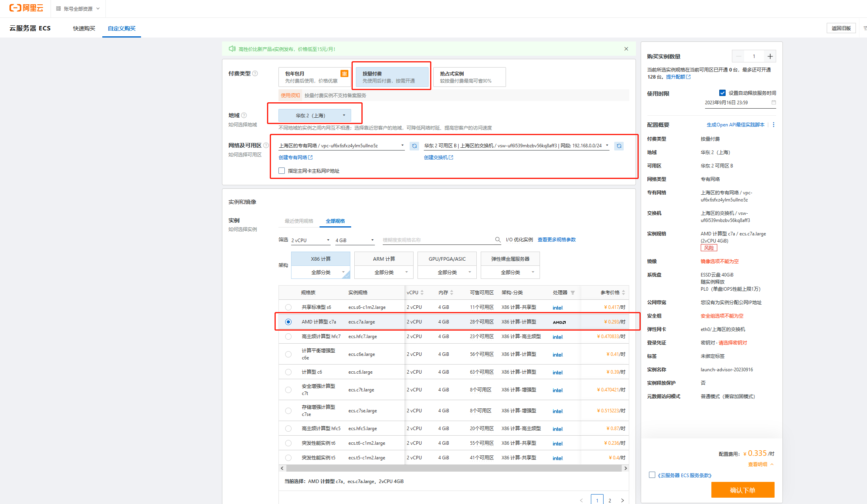The image size is (867, 504).
Task: Go to page 2 of instance specs
Action: 610,500
